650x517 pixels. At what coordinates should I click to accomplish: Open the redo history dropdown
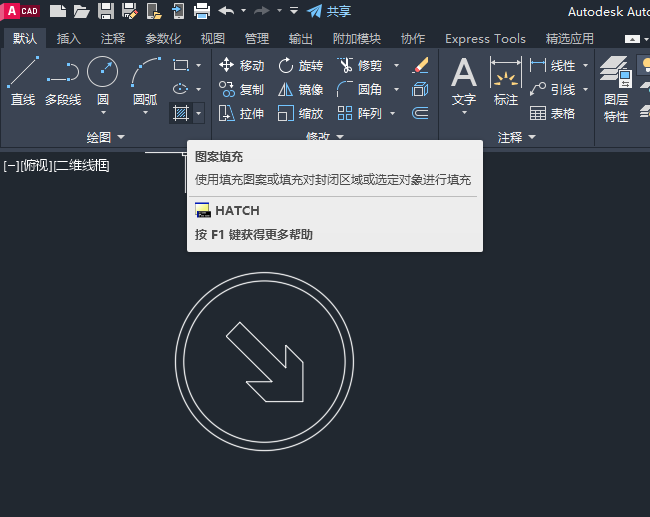tap(279, 11)
